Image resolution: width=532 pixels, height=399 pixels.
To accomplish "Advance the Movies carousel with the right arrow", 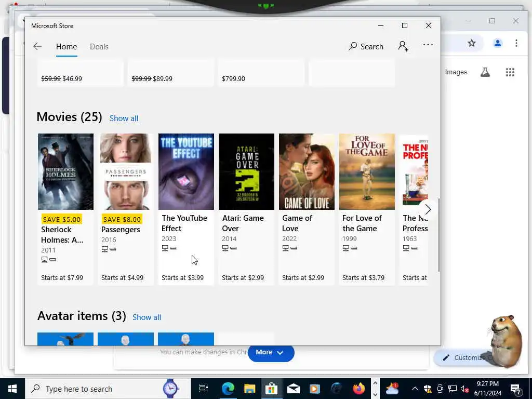I will click(x=428, y=209).
